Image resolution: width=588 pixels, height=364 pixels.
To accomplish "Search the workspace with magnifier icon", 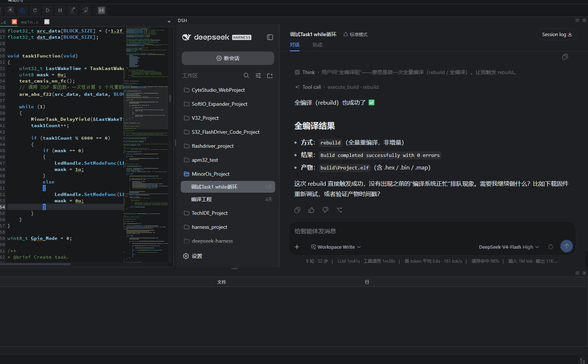I will point(246,76).
